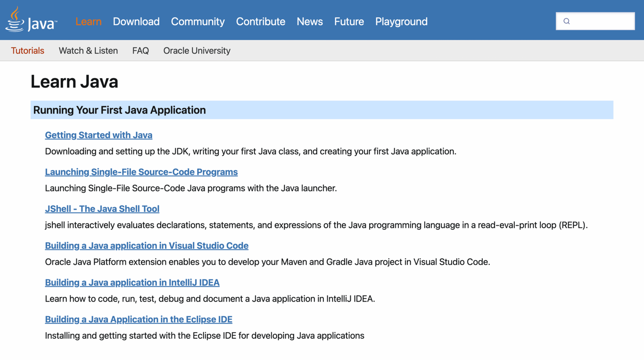Open Launching Single-File Source-Code Programs
644x360 pixels.
coord(141,172)
